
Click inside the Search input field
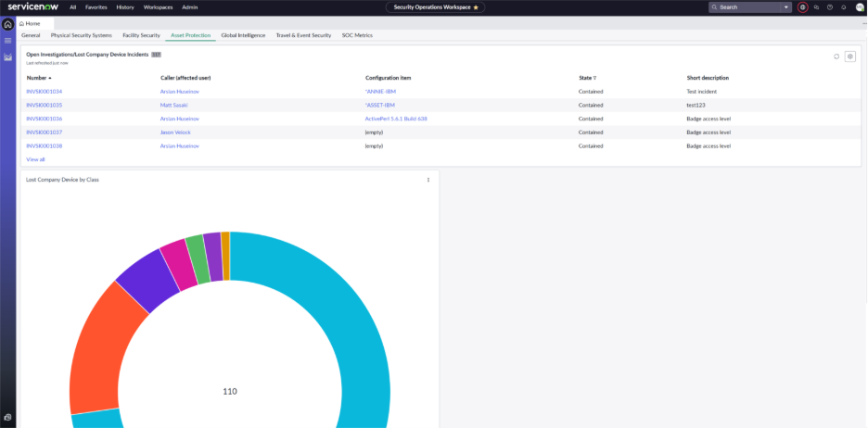click(x=748, y=7)
